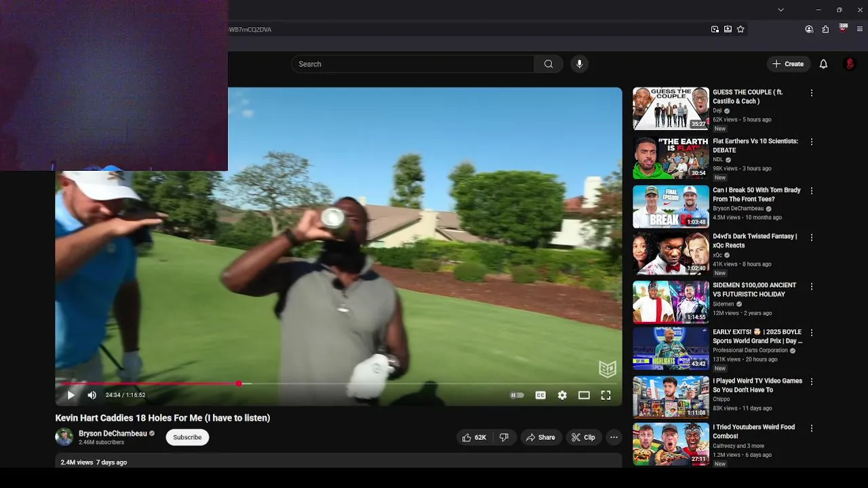Open player settings gear
Image resolution: width=868 pixels, height=488 pixels.
coord(562,395)
